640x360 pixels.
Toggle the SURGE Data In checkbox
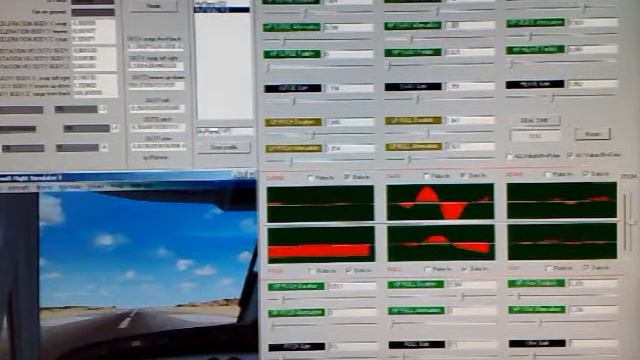347,177
